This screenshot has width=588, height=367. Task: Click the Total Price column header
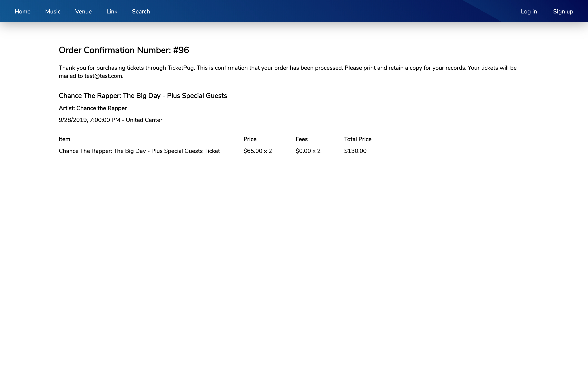tap(357, 139)
